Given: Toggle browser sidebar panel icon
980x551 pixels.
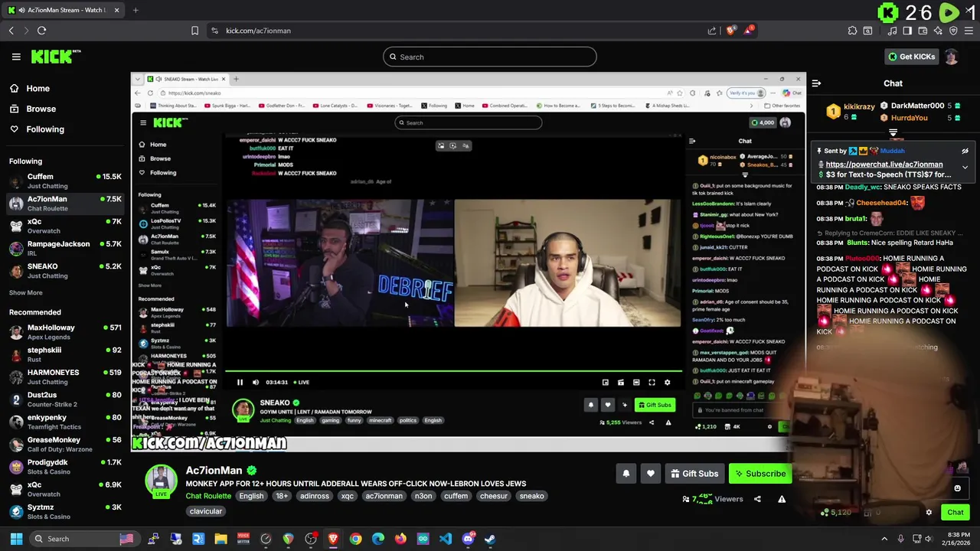Looking at the screenshot, I should tap(907, 31).
